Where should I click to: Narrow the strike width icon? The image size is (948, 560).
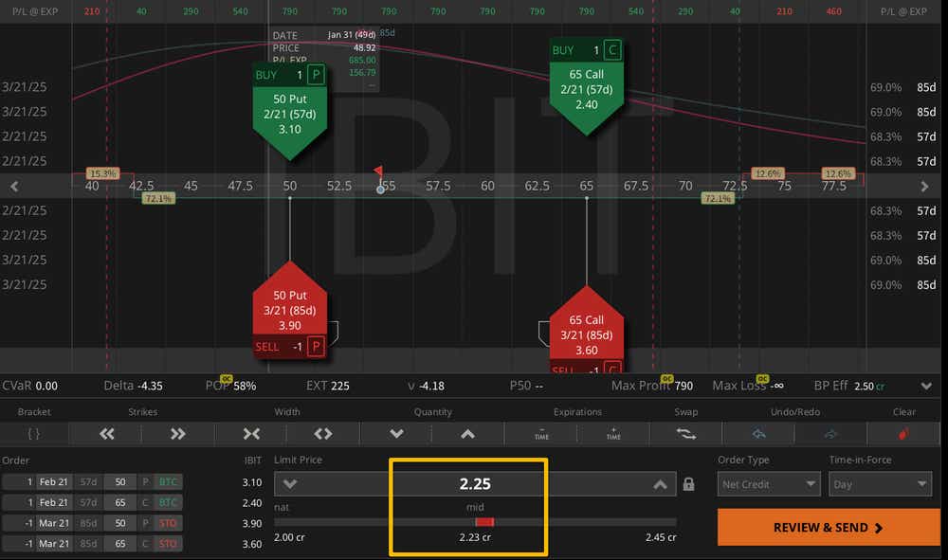251,434
